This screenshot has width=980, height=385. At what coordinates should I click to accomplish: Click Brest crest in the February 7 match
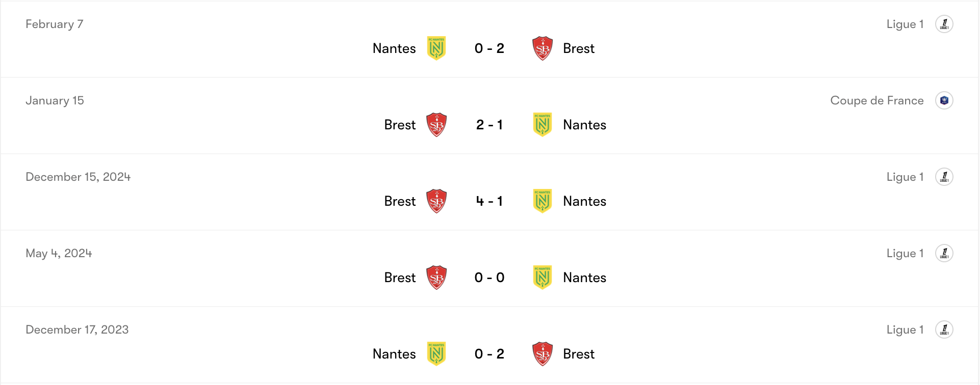tap(543, 48)
